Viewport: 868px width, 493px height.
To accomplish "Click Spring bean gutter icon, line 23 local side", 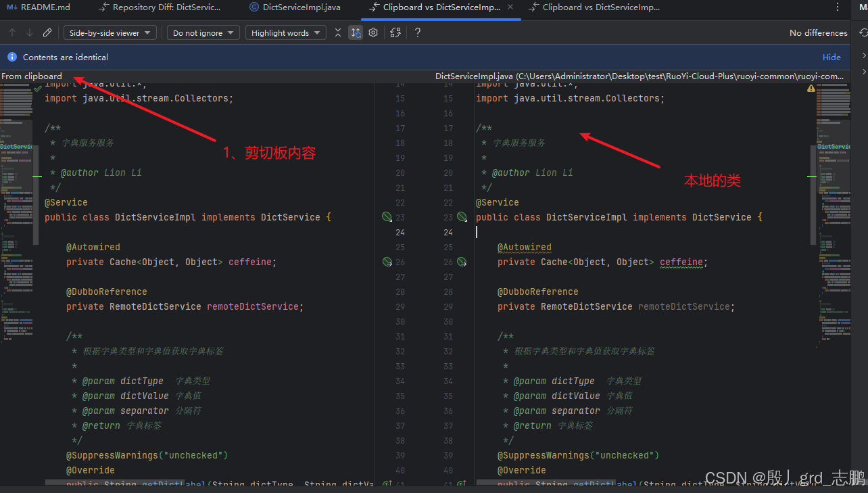I will 462,217.
